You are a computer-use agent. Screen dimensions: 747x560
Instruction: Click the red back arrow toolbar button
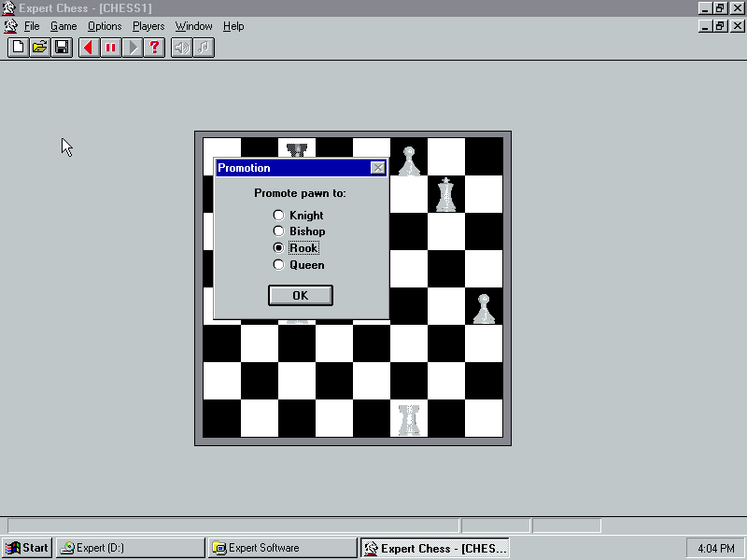(x=89, y=48)
